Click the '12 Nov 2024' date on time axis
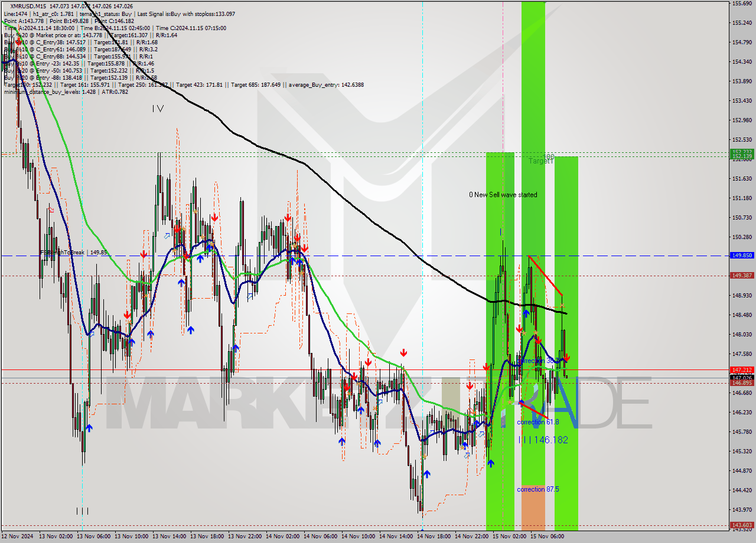 [18, 537]
